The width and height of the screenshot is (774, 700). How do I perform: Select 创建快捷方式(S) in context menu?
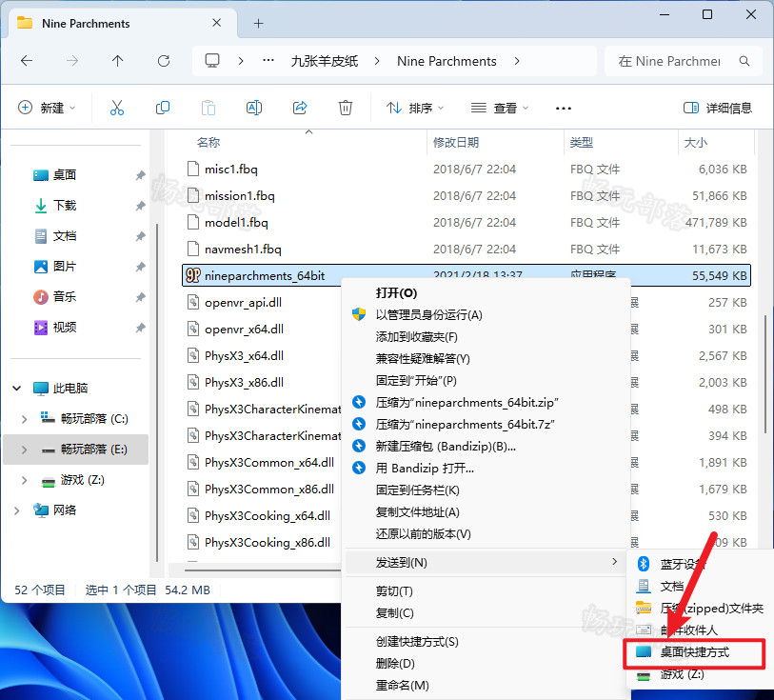[x=487, y=642]
